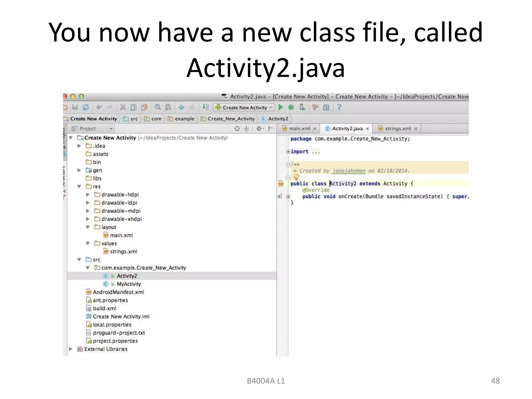Expand the .idea folder
This screenshot has height=399, width=532.
tap(79, 146)
